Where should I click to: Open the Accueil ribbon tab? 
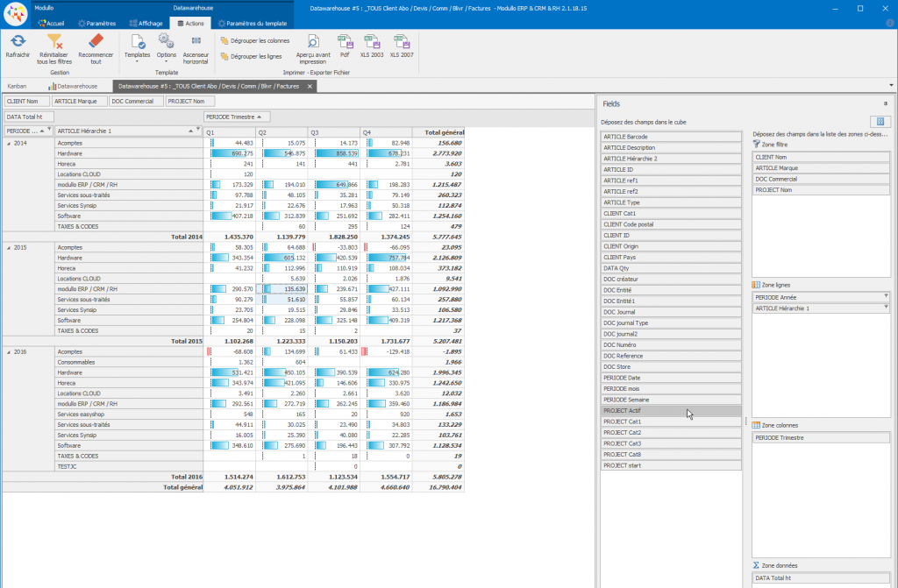[51, 24]
